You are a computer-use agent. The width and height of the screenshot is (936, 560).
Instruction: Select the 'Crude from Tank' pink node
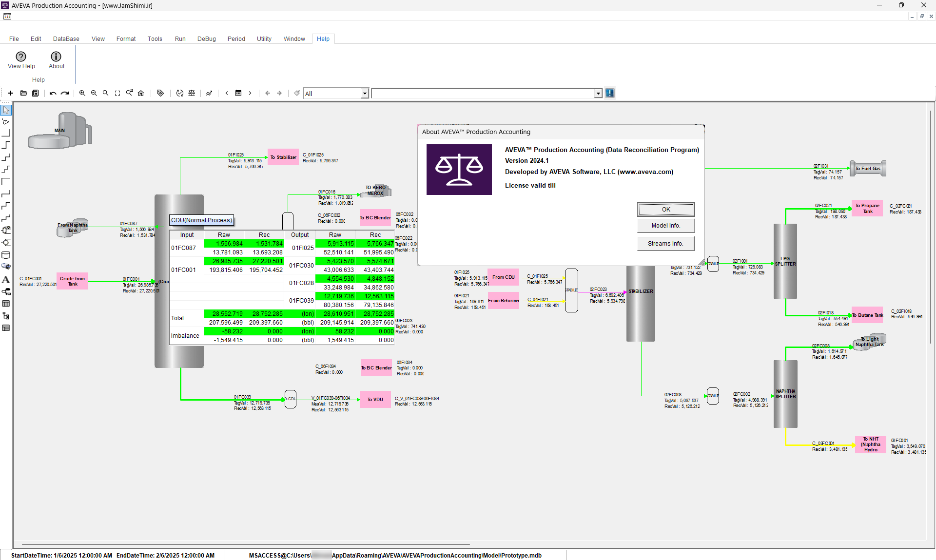(x=72, y=281)
